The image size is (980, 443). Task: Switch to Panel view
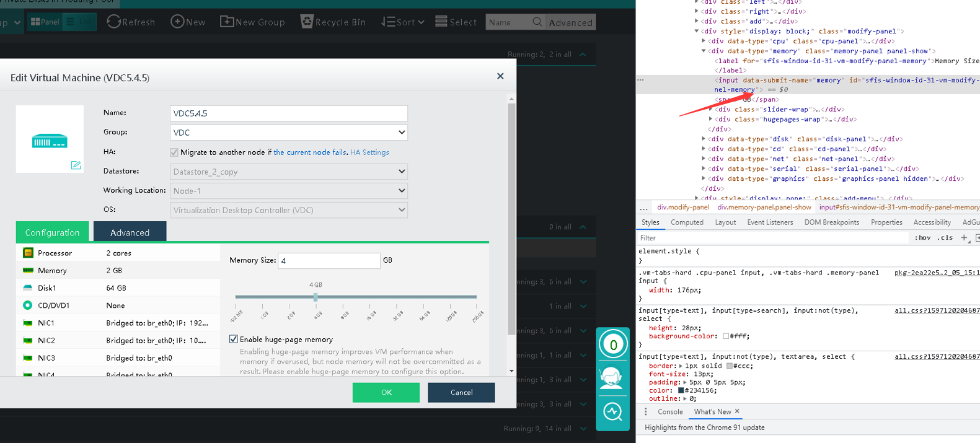[x=45, y=22]
